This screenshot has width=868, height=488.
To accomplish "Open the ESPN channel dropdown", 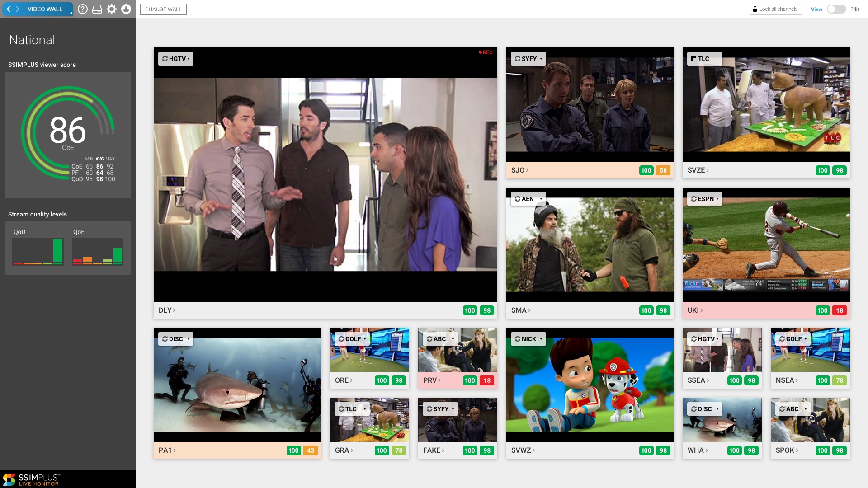I will pyautogui.click(x=705, y=199).
